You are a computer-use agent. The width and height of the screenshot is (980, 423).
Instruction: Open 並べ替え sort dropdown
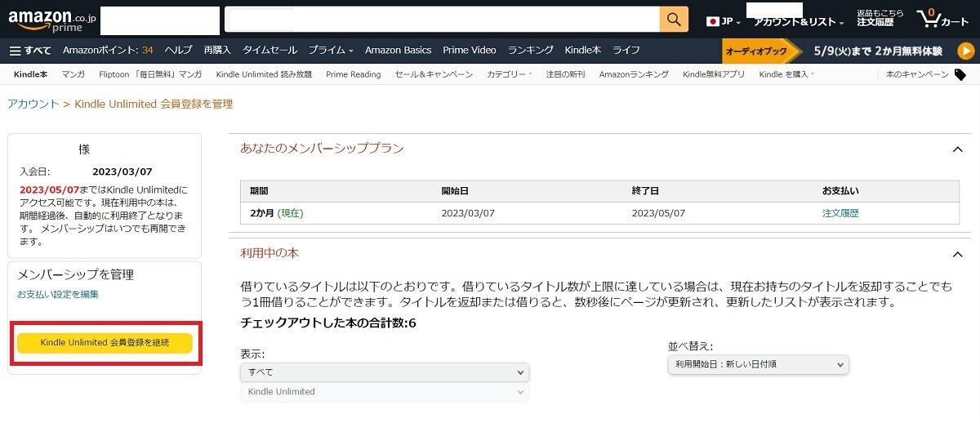pos(758,365)
